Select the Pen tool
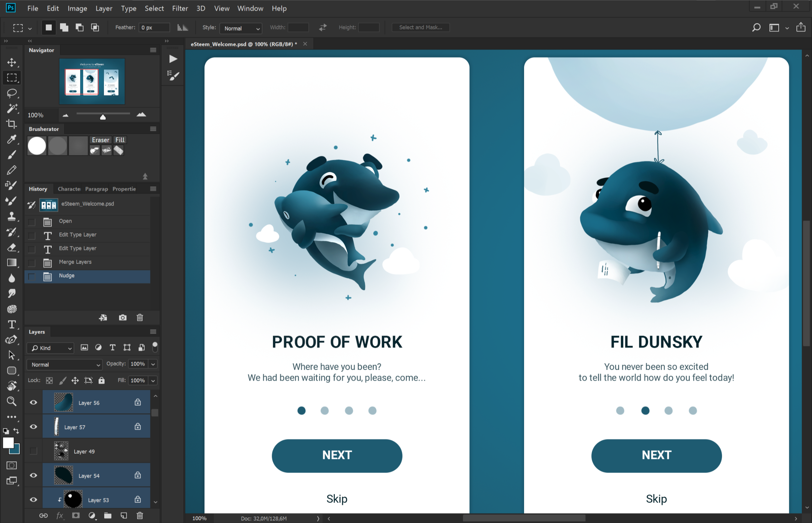Image resolution: width=812 pixels, height=523 pixels. [12, 340]
